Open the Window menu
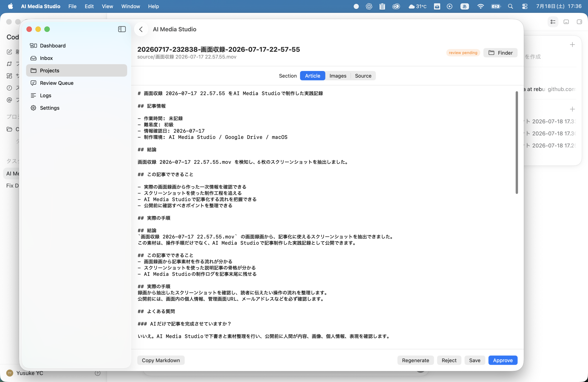The width and height of the screenshot is (588, 382). pos(130,6)
